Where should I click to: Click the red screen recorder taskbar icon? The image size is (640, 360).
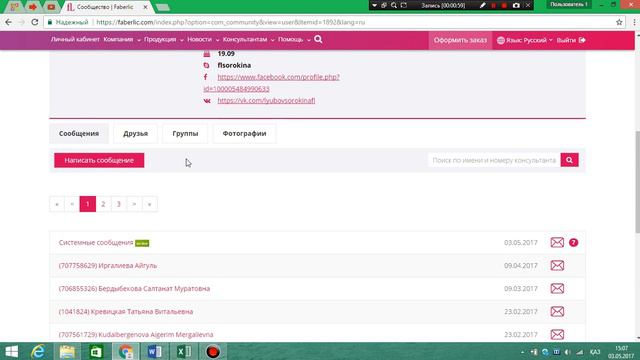pyautogui.click(x=213, y=351)
